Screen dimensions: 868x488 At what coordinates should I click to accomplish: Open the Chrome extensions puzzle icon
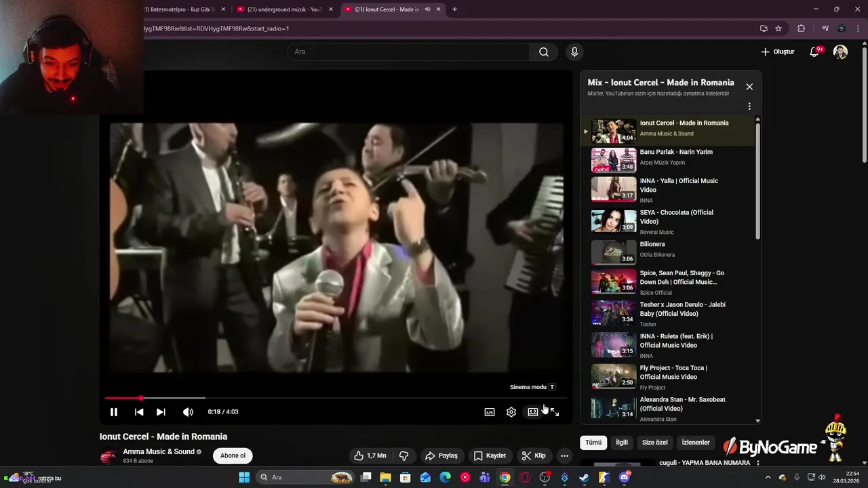pos(802,28)
